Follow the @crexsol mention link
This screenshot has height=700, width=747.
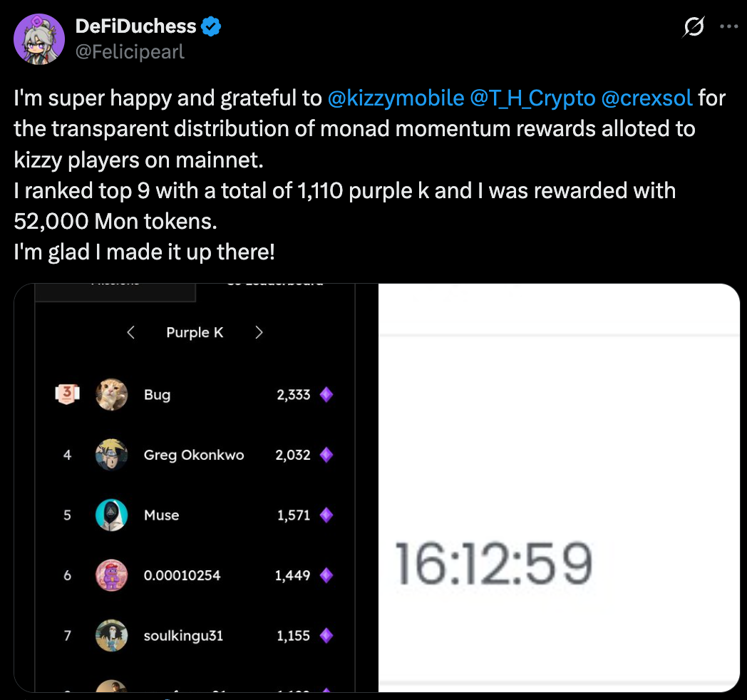647,98
